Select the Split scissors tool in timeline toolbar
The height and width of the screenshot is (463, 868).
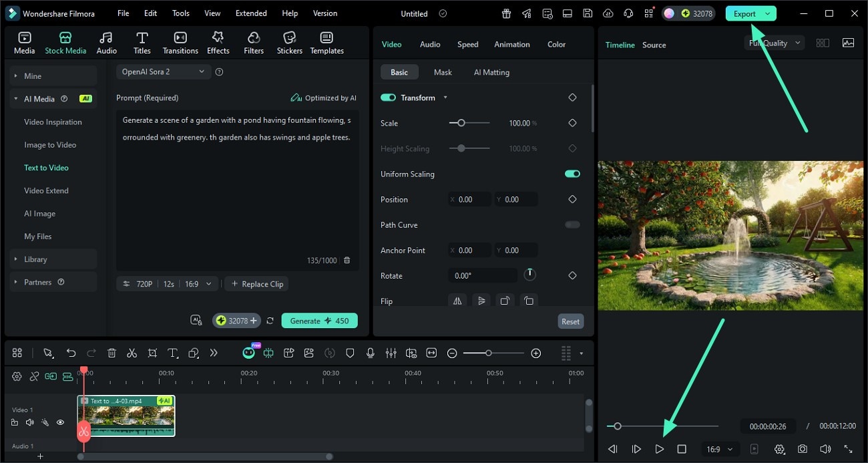[132, 353]
